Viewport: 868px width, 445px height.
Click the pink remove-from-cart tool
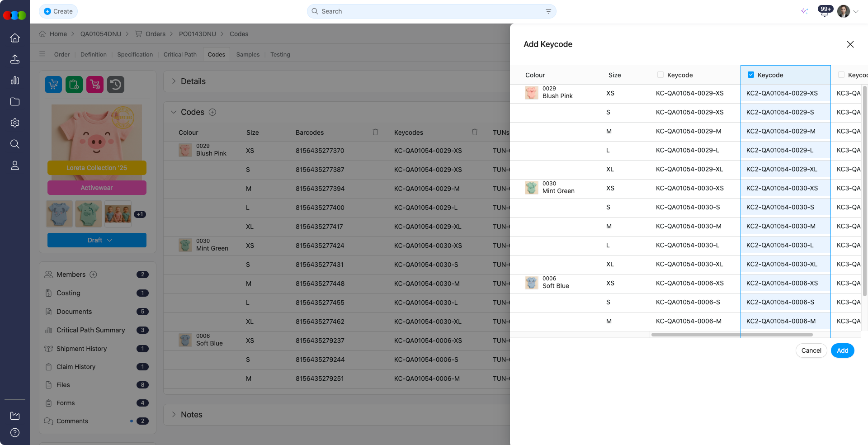click(x=94, y=84)
